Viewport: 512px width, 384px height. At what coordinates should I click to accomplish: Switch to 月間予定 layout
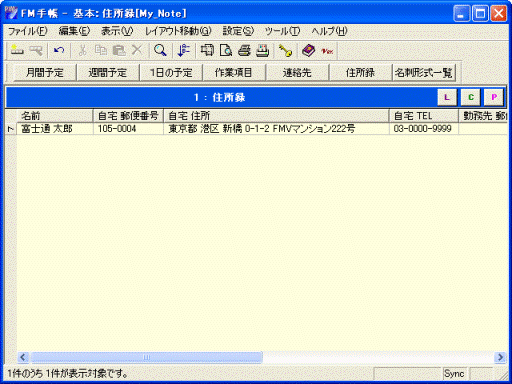point(45,72)
